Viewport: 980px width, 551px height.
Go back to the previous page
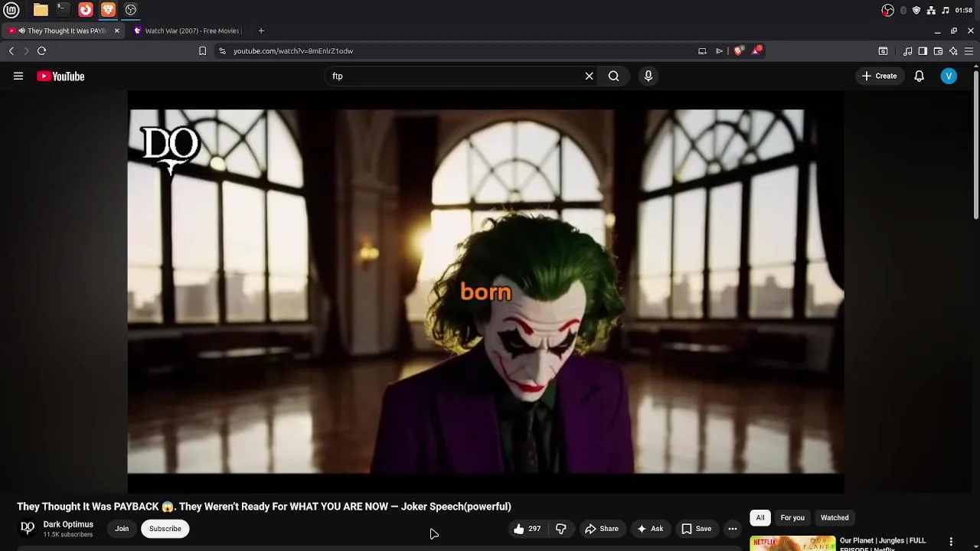(x=11, y=51)
